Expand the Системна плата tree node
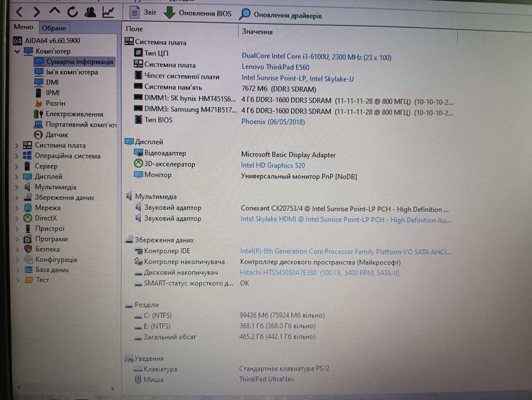Image resolution: width=532 pixels, height=400 pixels. (x=17, y=146)
